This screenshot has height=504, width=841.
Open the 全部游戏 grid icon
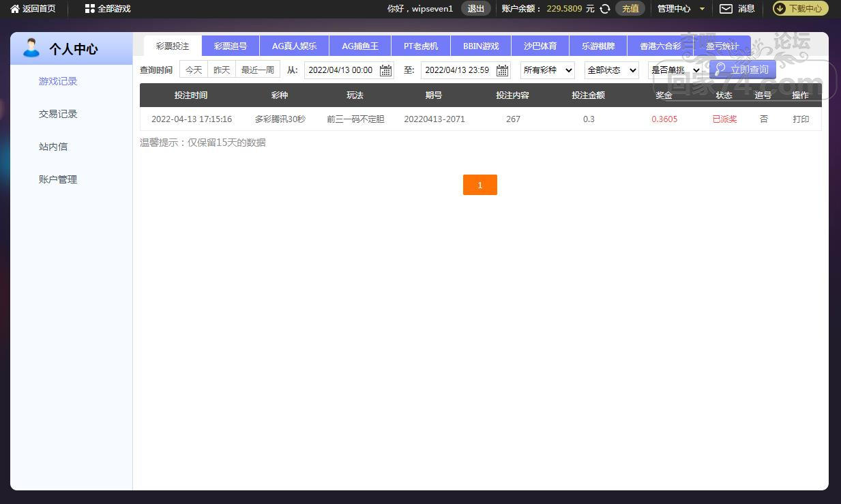click(x=90, y=9)
